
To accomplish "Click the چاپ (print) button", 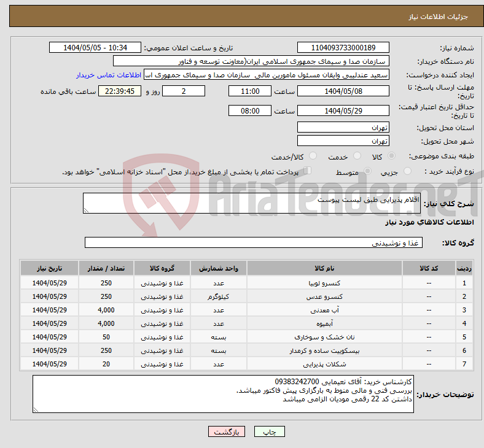I will [269, 431].
